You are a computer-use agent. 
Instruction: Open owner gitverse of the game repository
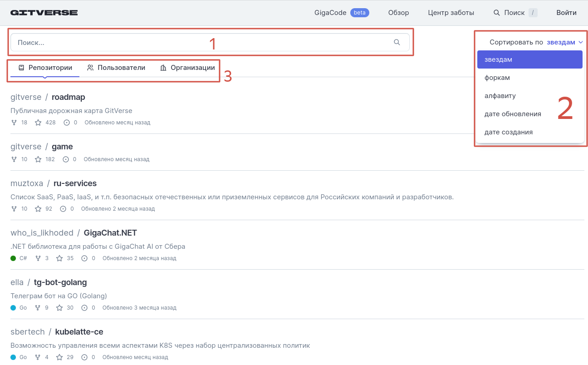26,147
